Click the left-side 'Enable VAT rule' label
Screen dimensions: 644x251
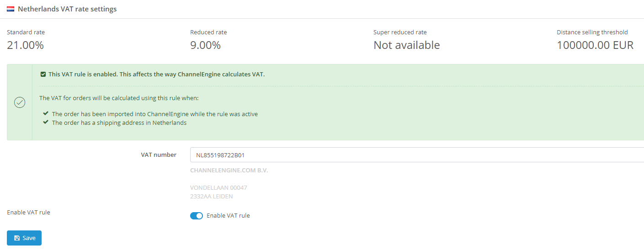tap(28, 213)
